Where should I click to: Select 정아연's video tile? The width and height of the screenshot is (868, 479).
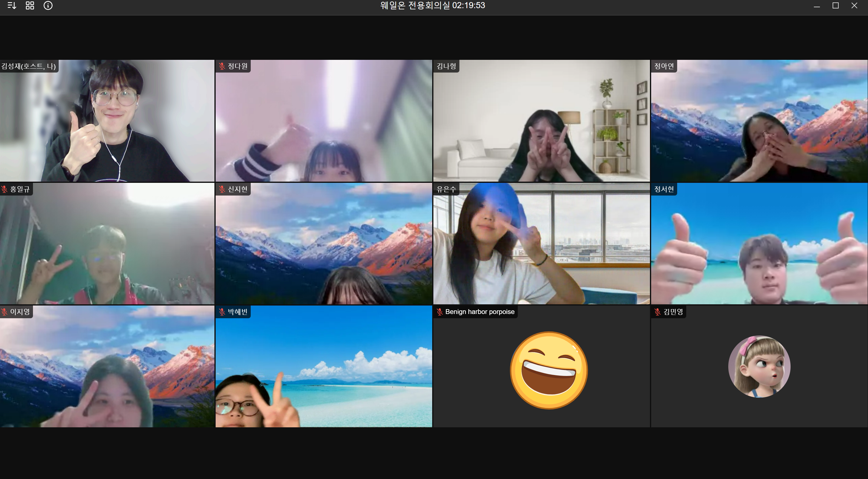tap(759, 121)
